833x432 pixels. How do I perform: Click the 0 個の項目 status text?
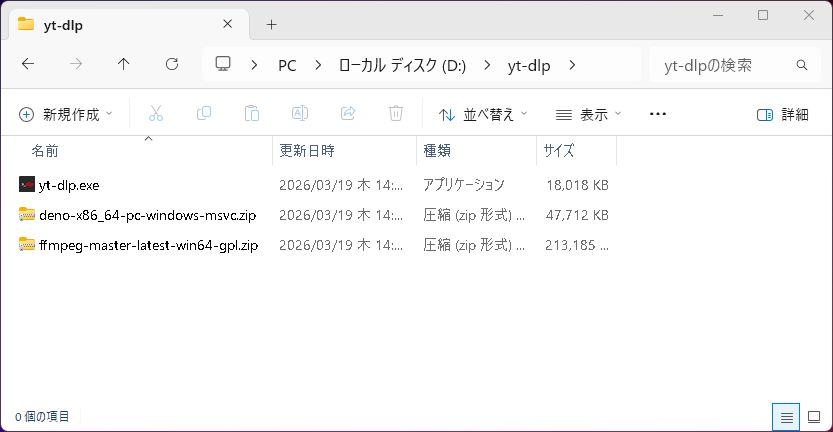[42, 417]
